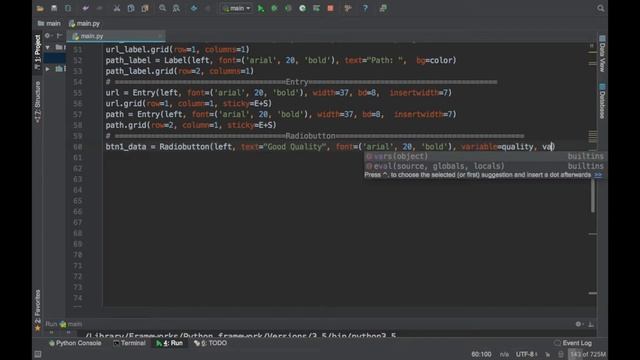
Task: Open the Python Console tool tab
Action: tap(75, 343)
